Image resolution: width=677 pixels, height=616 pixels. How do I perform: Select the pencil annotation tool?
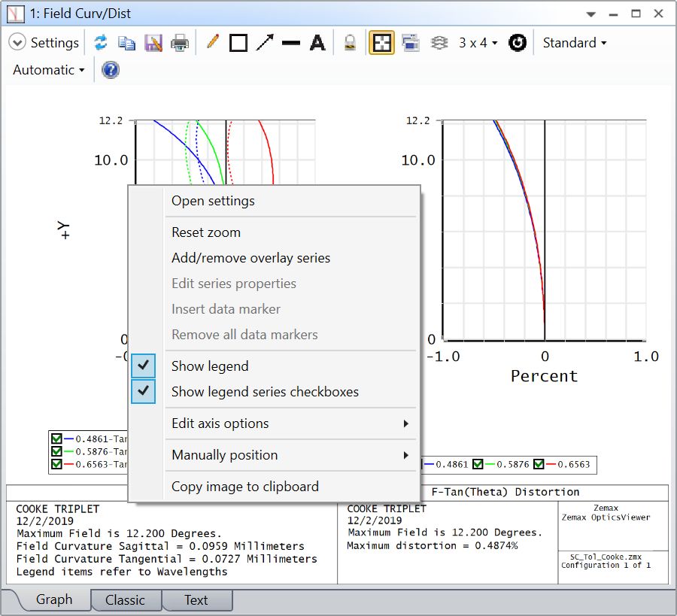(x=212, y=43)
